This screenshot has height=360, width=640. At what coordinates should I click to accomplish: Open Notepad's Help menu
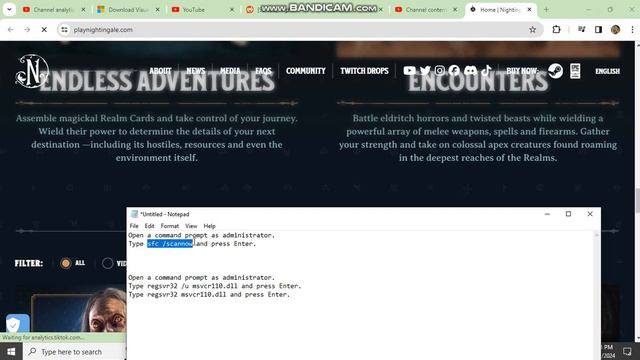[x=209, y=226]
